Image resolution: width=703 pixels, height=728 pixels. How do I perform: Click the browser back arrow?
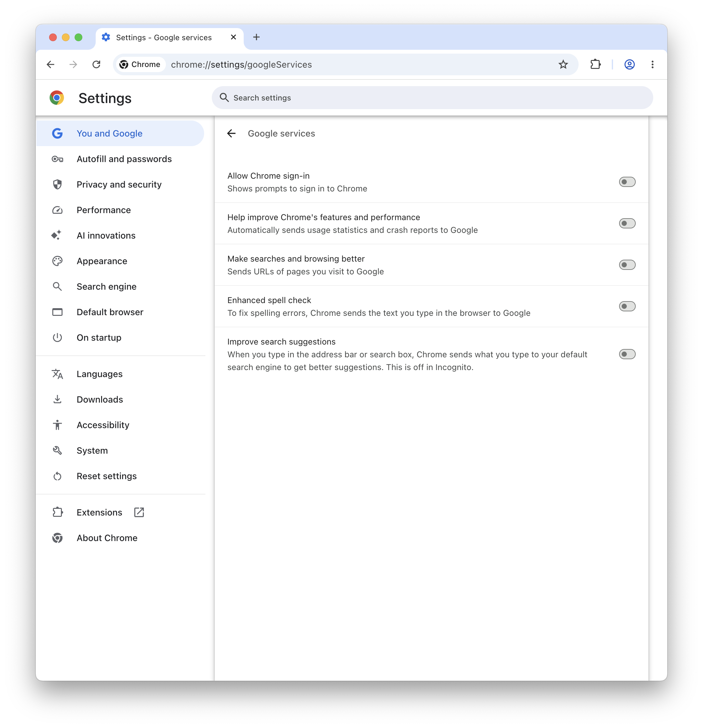point(50,65)
